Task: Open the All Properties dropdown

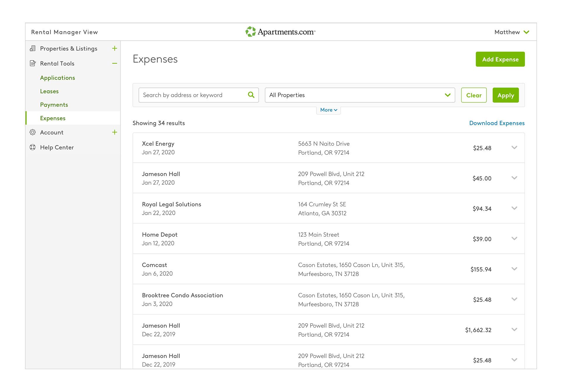Action: pos(360,95)
